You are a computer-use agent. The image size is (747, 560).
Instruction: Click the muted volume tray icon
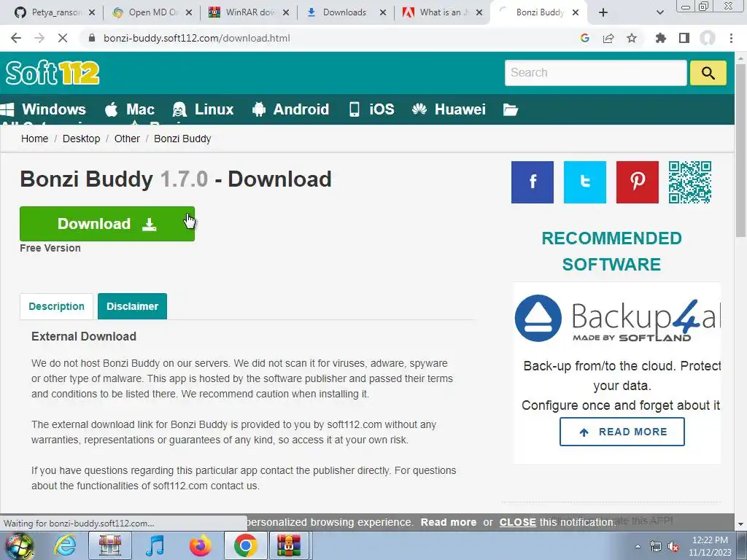pyautogui.click(x=673, y=547)
